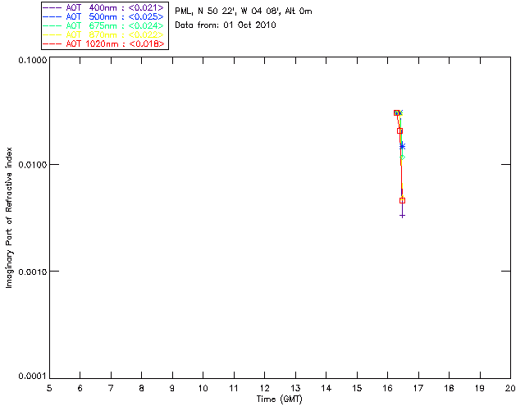Viewport: 525px width, 420px height.
Task: Click the x-axis tick label 20
Action: tap(510, 388)
